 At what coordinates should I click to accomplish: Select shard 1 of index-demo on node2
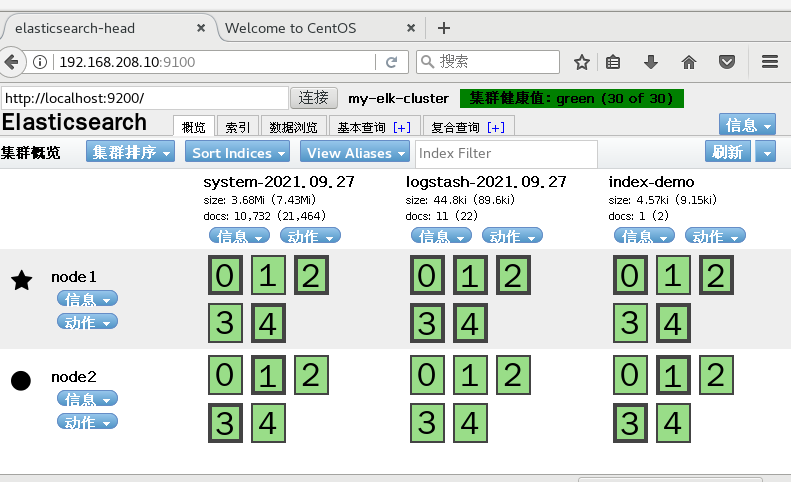tap(673, 375)
